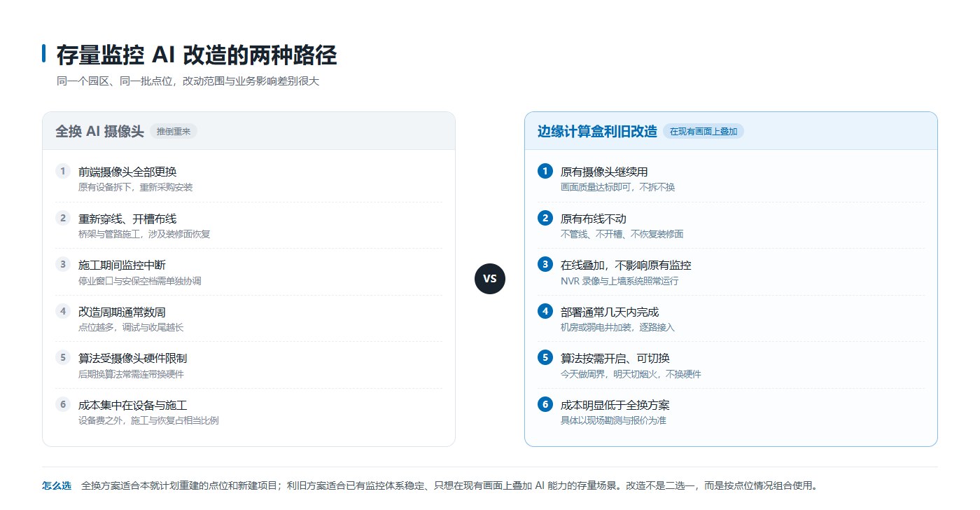This screenshot has width=980, height=510.
Task: Click text 改造周期通常数周
Action: [x=122, y=312]
